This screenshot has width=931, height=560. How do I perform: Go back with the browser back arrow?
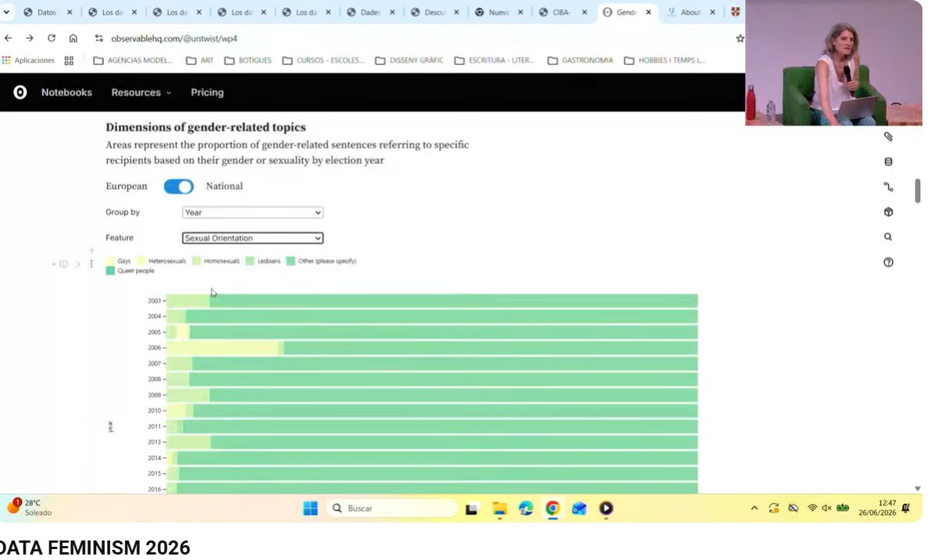9,38
